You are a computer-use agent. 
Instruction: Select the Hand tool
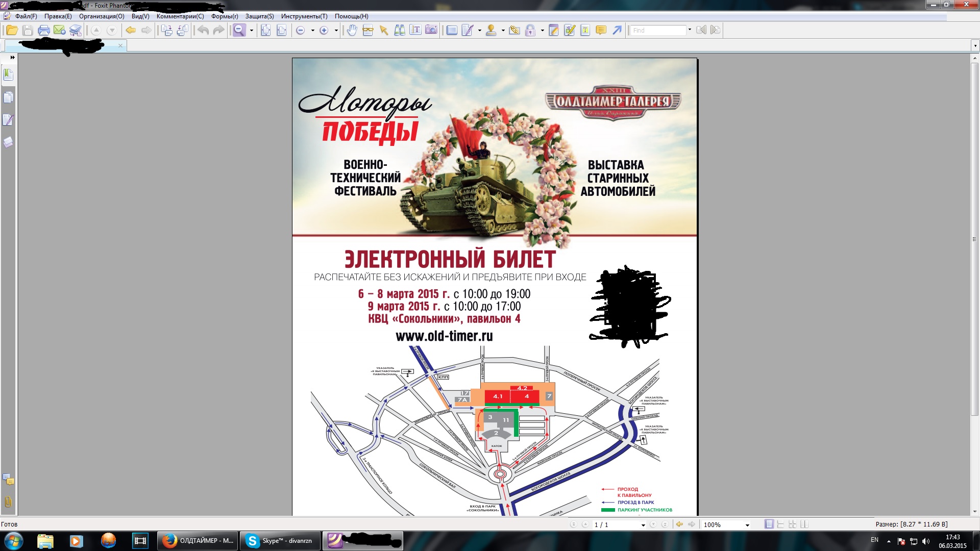tap(352, 30)
